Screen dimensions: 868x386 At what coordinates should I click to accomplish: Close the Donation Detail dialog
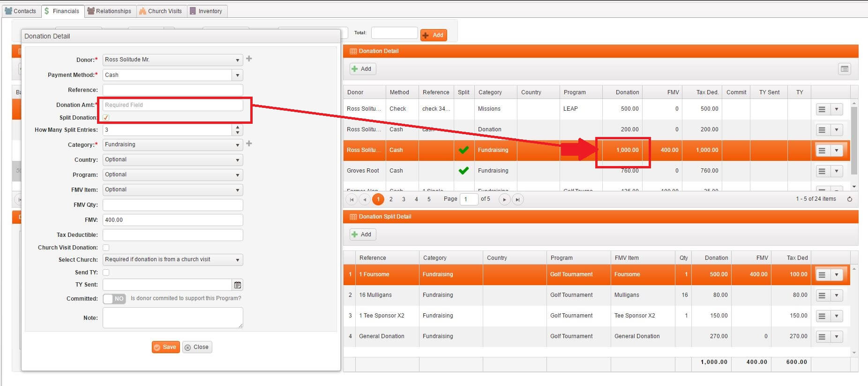197,347
